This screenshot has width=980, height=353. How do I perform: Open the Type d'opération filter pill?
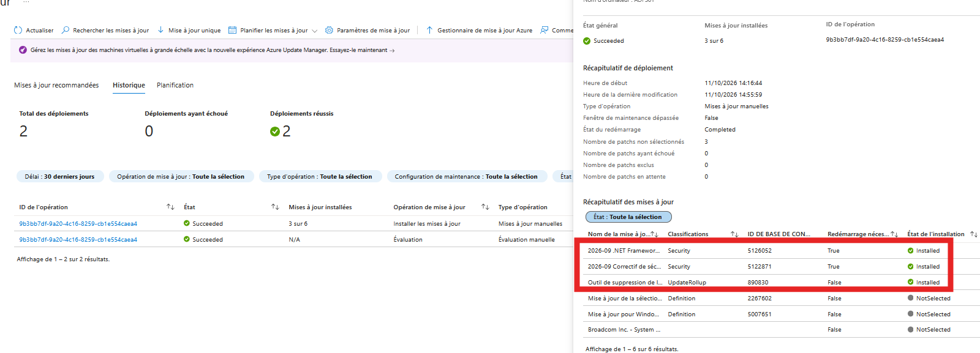[320, 176]
